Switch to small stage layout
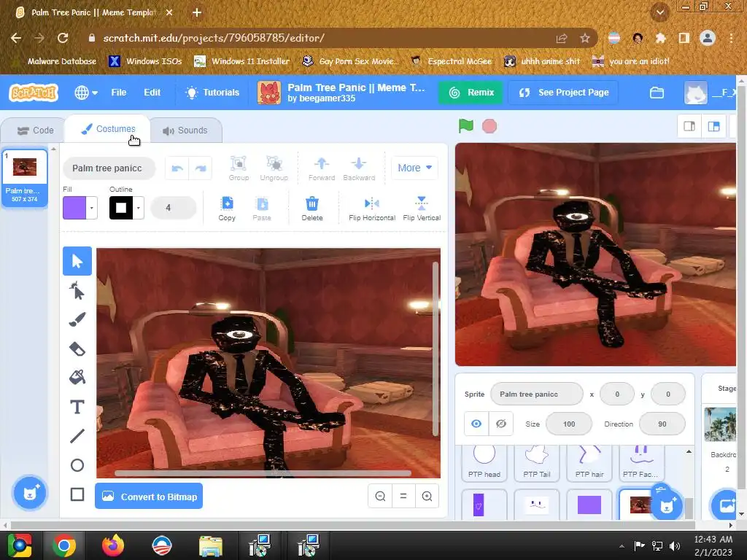 689,126
